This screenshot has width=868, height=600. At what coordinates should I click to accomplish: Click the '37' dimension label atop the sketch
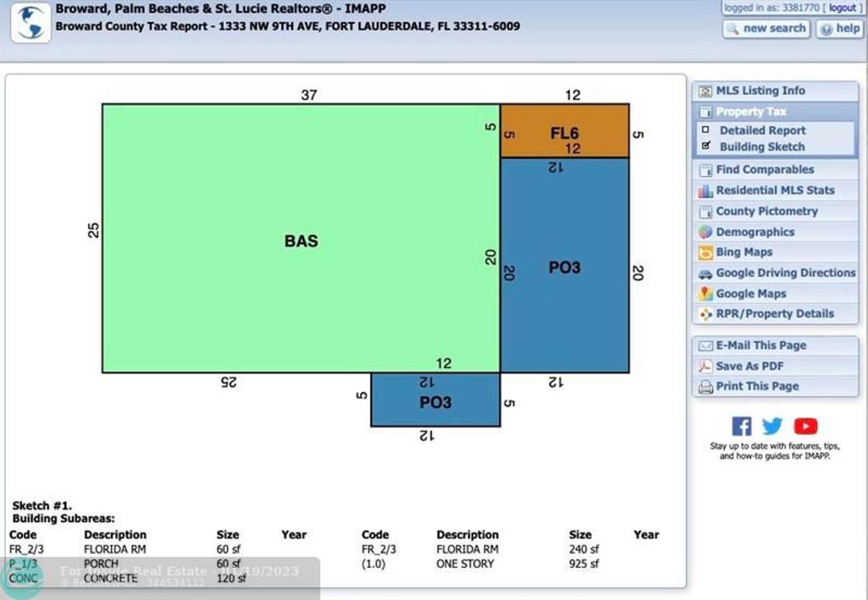click(x=309, y=95)
